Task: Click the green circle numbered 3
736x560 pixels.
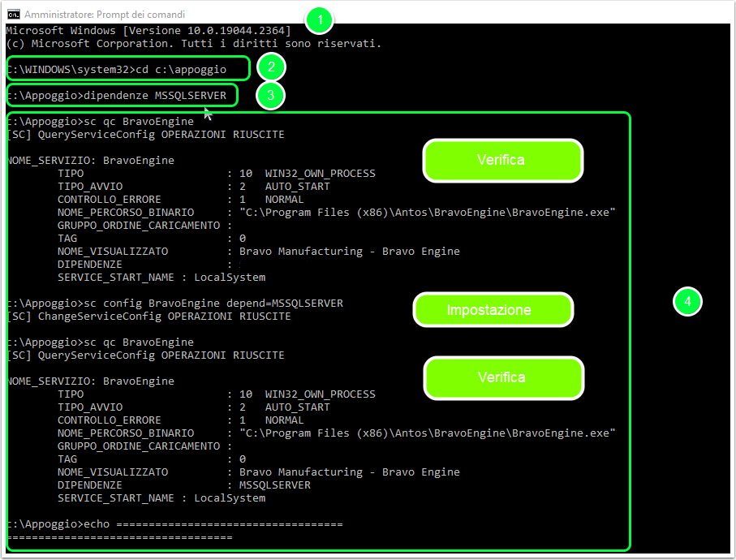Action: [270, 95]
